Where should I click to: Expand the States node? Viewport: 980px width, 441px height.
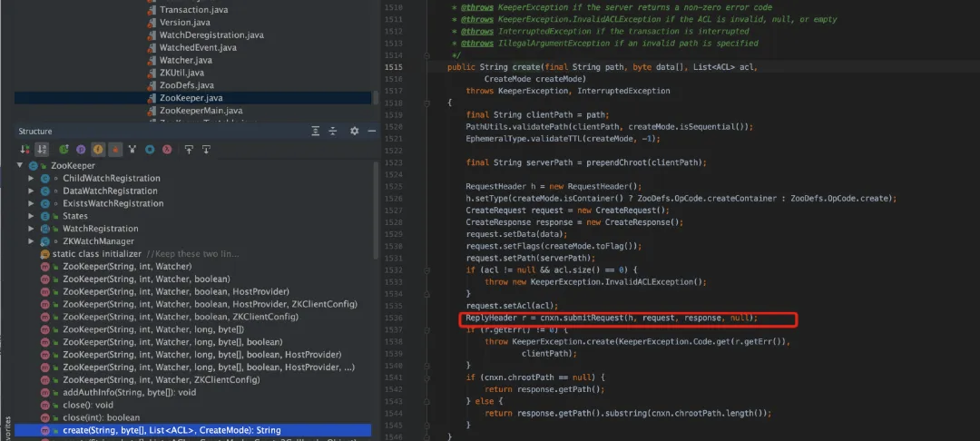pyautogui.click(x=31, y=216)
